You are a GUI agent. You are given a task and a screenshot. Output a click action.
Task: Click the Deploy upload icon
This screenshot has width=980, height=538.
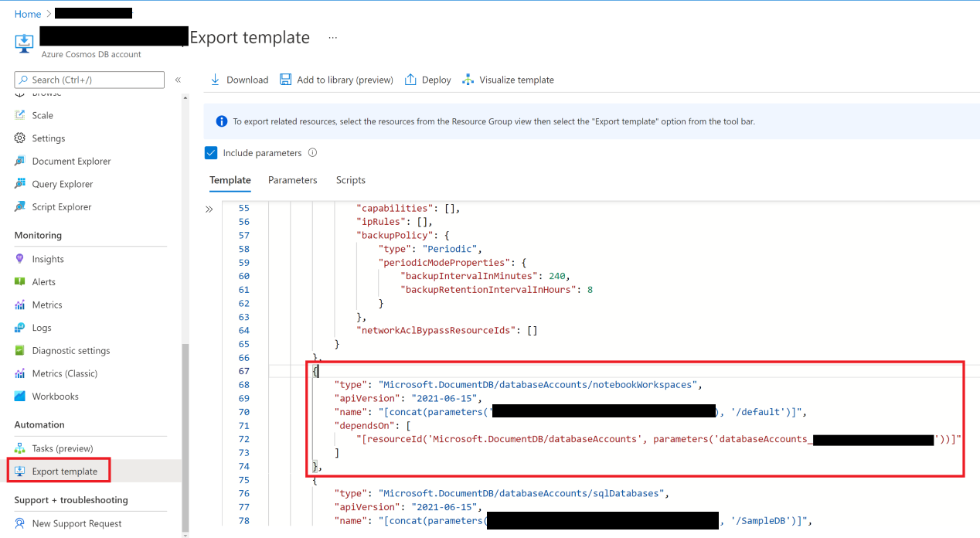pos(410,80)
